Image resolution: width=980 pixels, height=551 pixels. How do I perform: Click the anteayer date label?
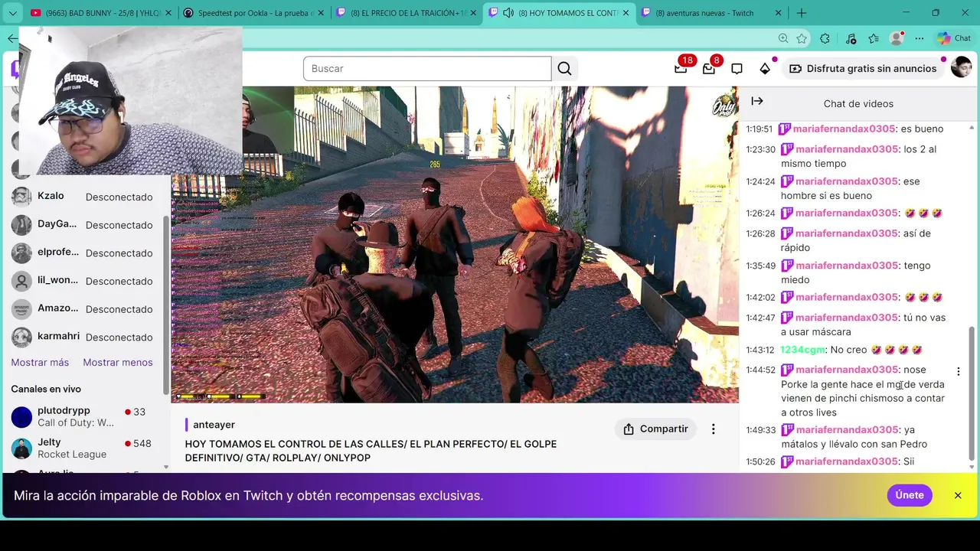(214, 425)
